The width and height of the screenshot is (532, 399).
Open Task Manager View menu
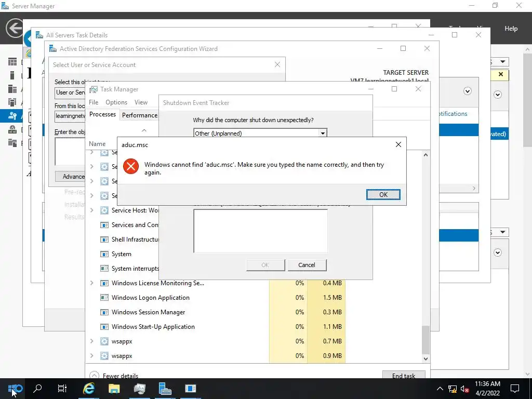141,102
